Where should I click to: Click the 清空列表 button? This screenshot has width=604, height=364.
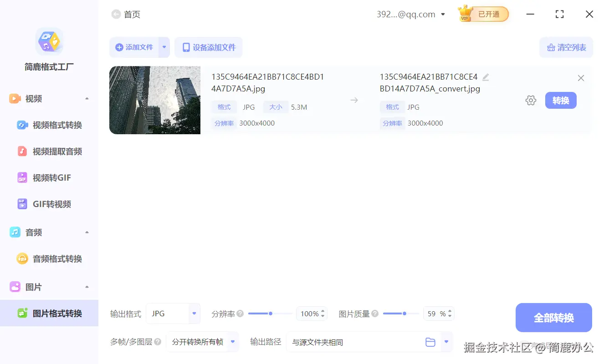click(x=566, y=47)
